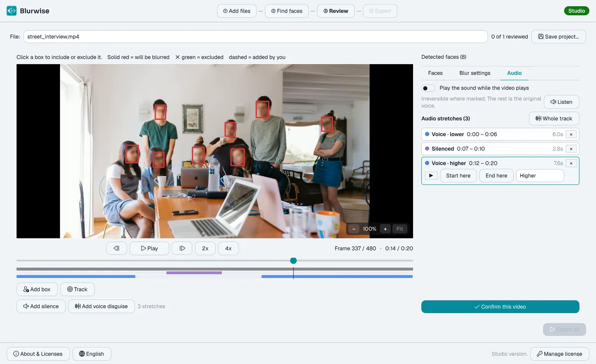Remove the Silenced stretch
596x364 pixels.
click(x=571, y=148)
